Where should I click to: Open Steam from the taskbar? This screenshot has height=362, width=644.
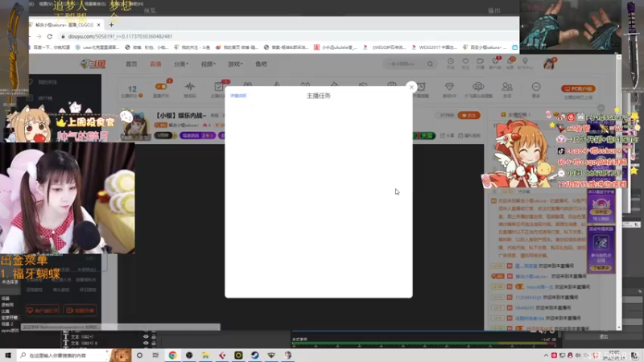click(x=255, y=356)
